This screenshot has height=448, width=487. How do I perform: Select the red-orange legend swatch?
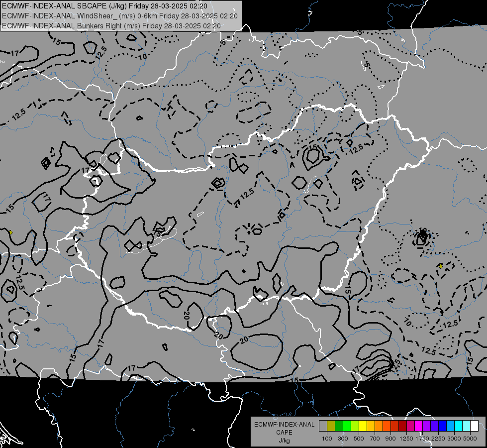click(x=387, y=426)
